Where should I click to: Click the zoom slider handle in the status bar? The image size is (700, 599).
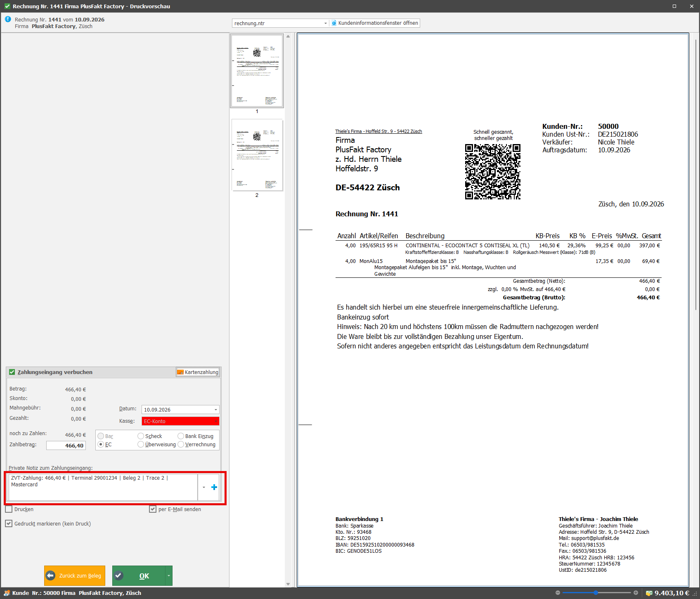pos(596,593)
